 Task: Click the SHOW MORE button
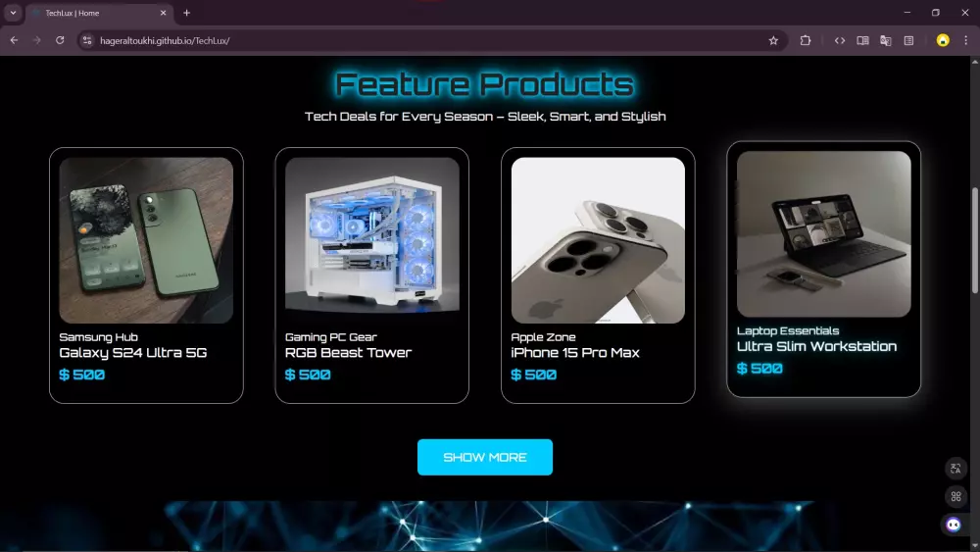[x=485, y=457]
